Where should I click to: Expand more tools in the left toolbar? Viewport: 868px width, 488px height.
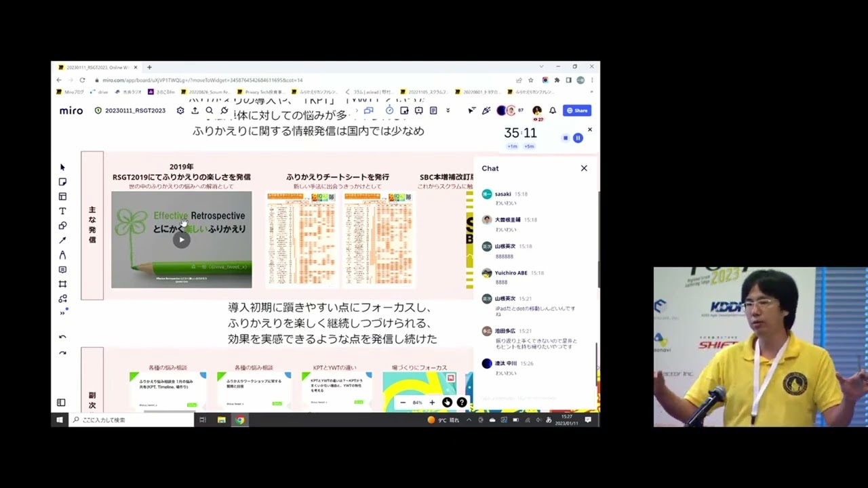click(x=62, y=312)
